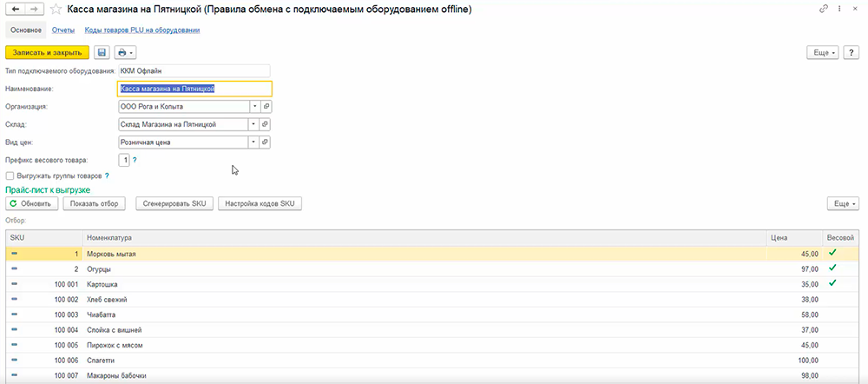Expand the Организация dropdown list
868x384 pixels.
click(x=254, y=106)
